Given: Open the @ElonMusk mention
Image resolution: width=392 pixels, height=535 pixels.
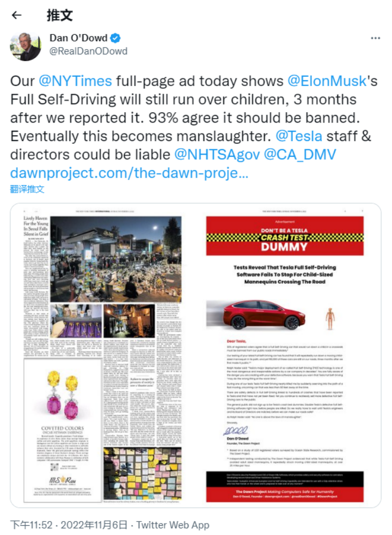Looking at the screenshot, I should point(327,81).
